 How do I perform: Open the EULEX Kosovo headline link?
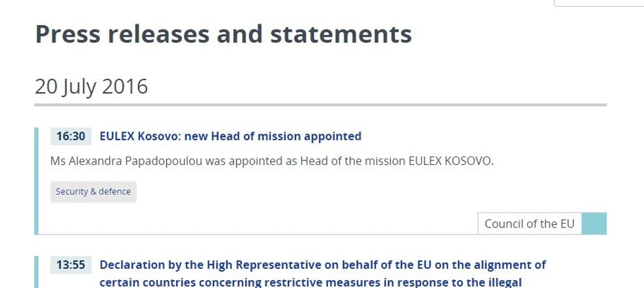[x=230, y=136]
